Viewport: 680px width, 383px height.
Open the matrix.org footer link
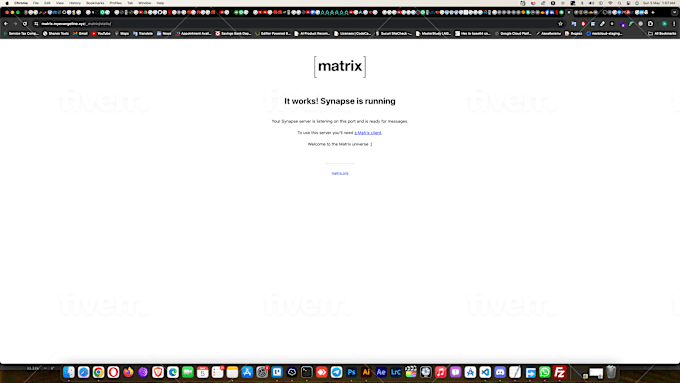(340, 173)
